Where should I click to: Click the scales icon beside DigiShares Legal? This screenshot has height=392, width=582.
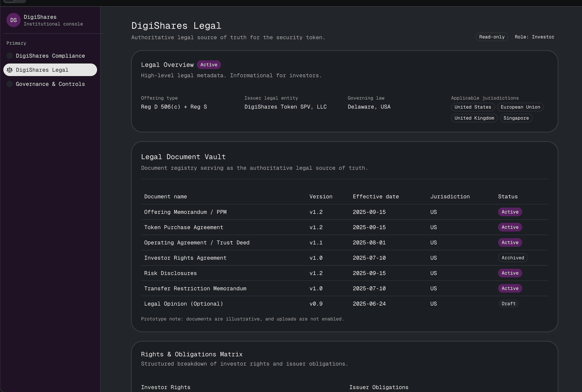click(10, 70)
